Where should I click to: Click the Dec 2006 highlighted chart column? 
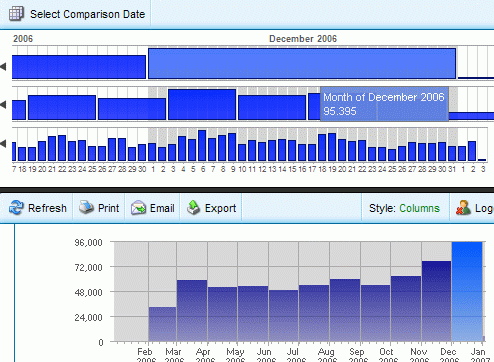pyautogui.click(x=467, y=292)
